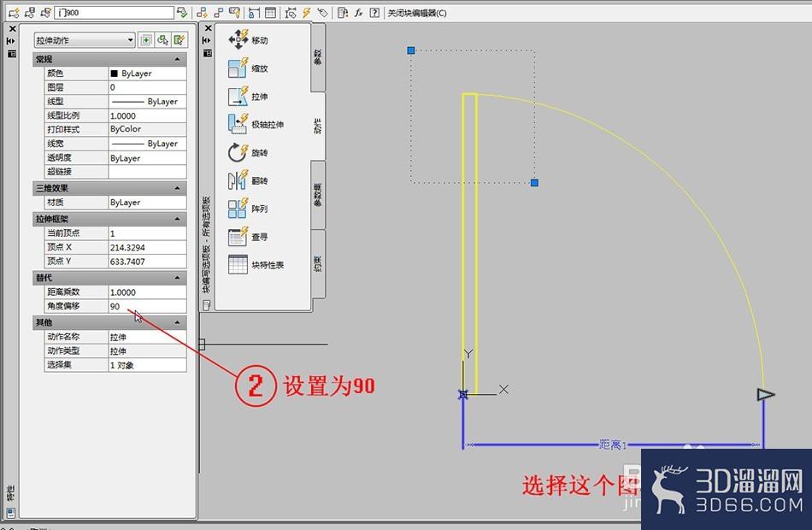Click the Action lightning bolt toolbar icon
This screenshot has height=530, width=812.
click(307, 13)
